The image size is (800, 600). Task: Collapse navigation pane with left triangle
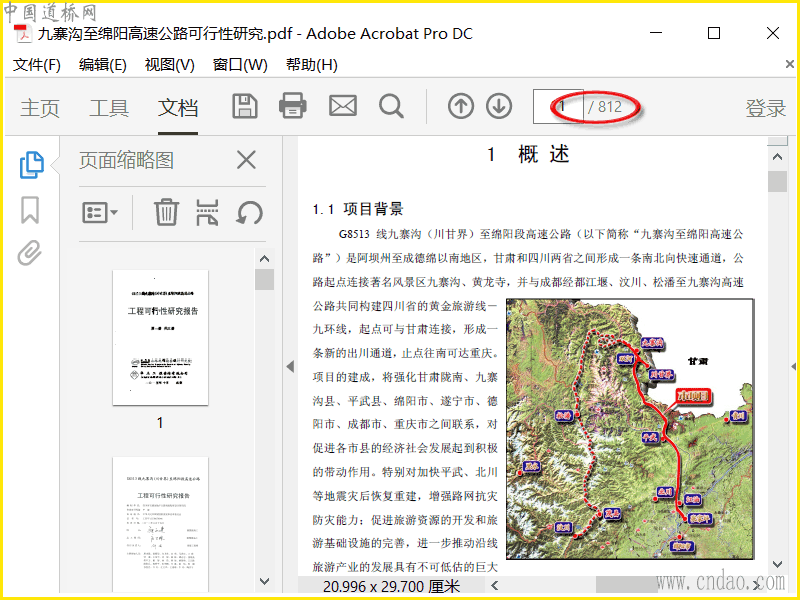290,366
